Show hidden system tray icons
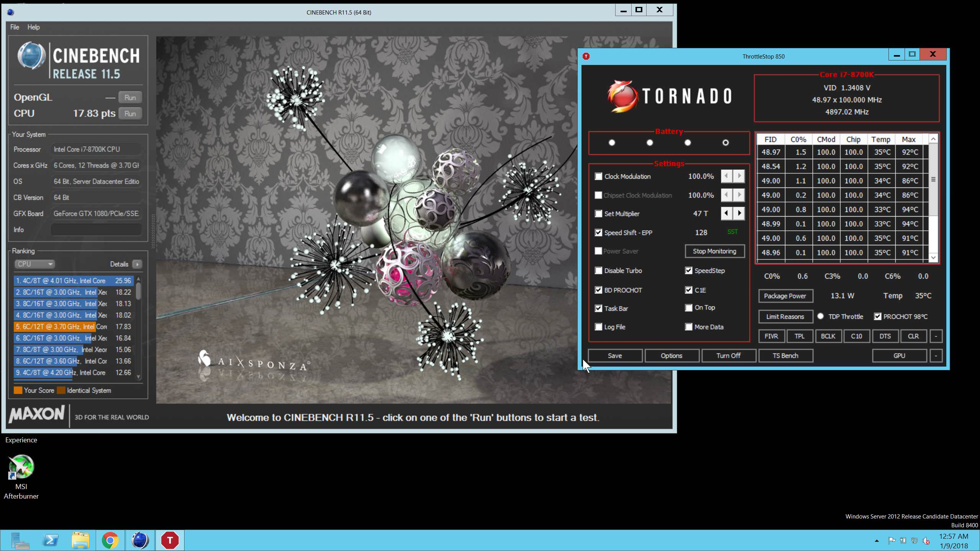 pyautogui.click(x=877, y=541)
